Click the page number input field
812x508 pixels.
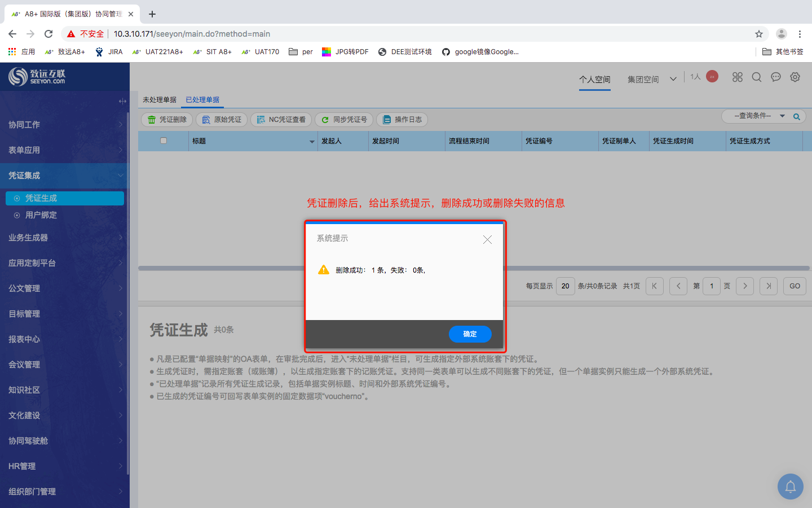point(712,286)
